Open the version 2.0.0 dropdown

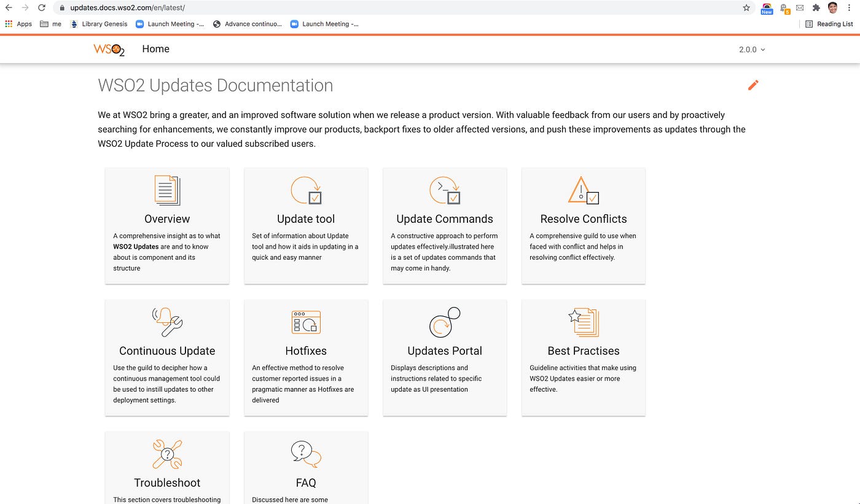pyautogui.click(x=752, y=50)
